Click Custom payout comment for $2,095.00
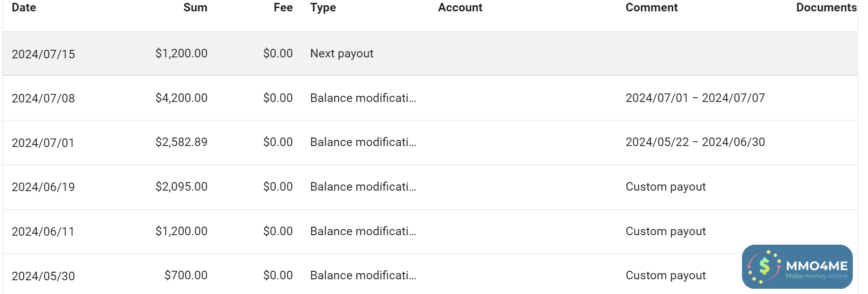The height and width of the screenshot is (294, 868). point(665,187)
